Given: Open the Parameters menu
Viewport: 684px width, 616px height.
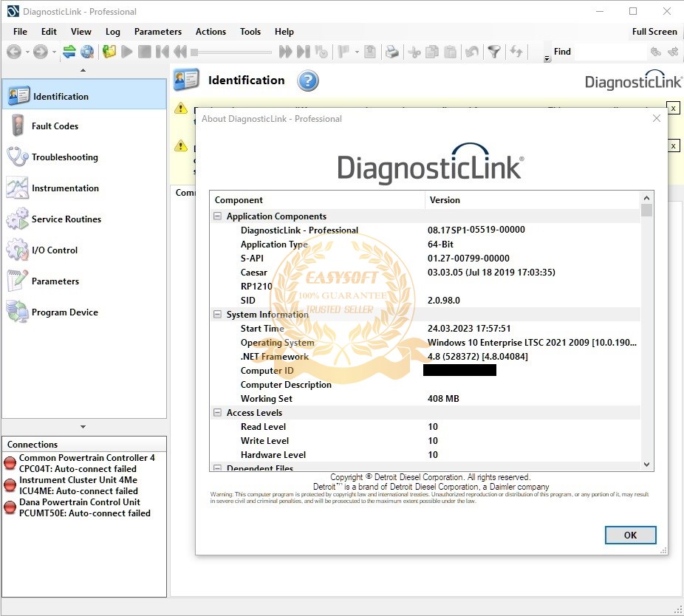Looking at the screenshot, I should coord(158,32).
